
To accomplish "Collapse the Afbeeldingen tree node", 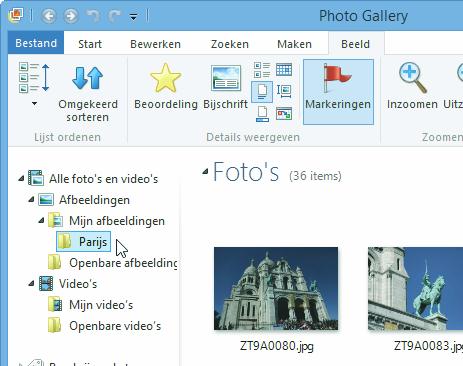I will pos(31,200).
